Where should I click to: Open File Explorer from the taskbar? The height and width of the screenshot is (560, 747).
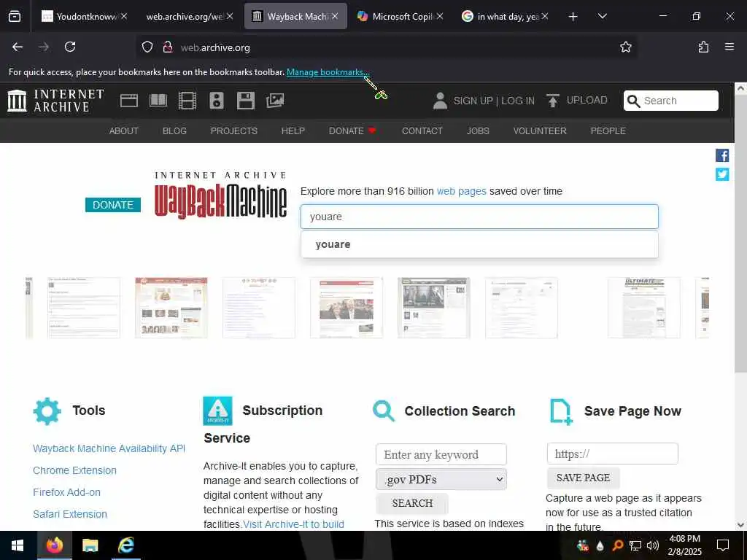tap(90, 545)
